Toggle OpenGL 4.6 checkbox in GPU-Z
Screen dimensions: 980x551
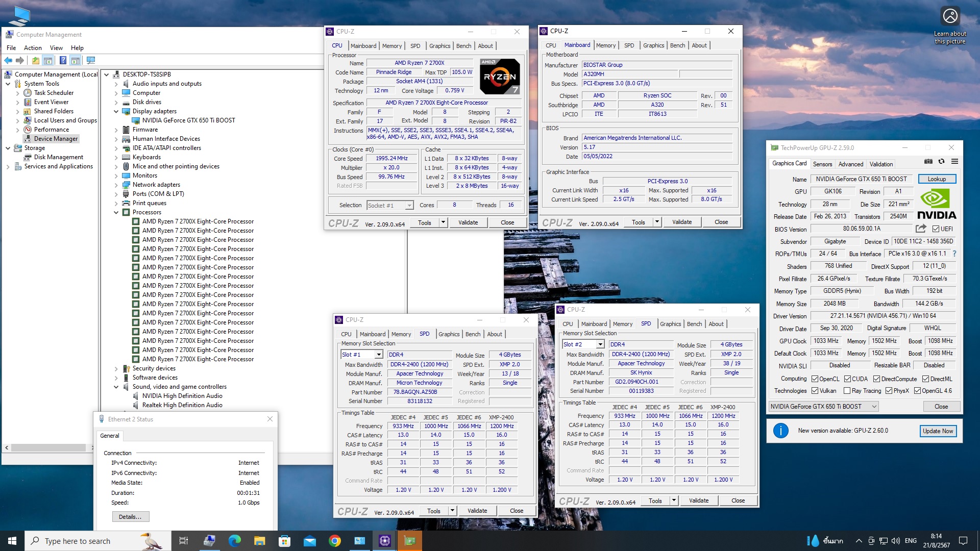(x=917, y=391)
